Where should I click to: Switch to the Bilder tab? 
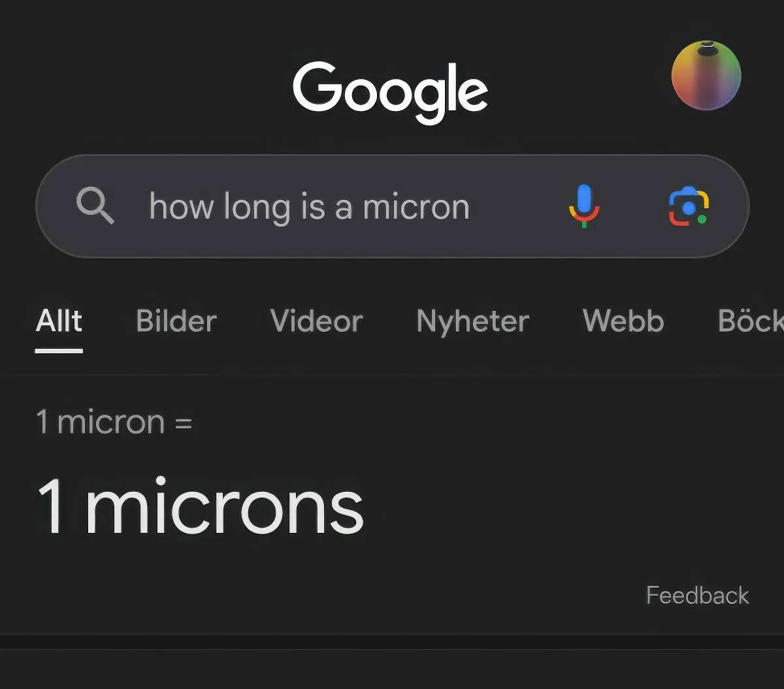tap(176, 321)
